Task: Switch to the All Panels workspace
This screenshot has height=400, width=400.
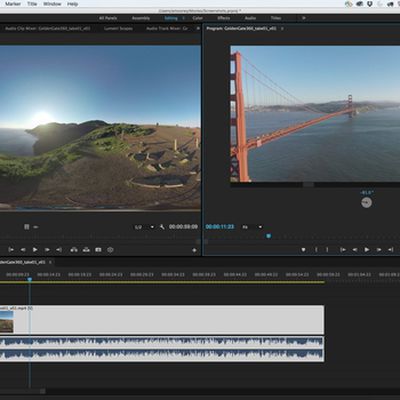Action: coord(108,18)
